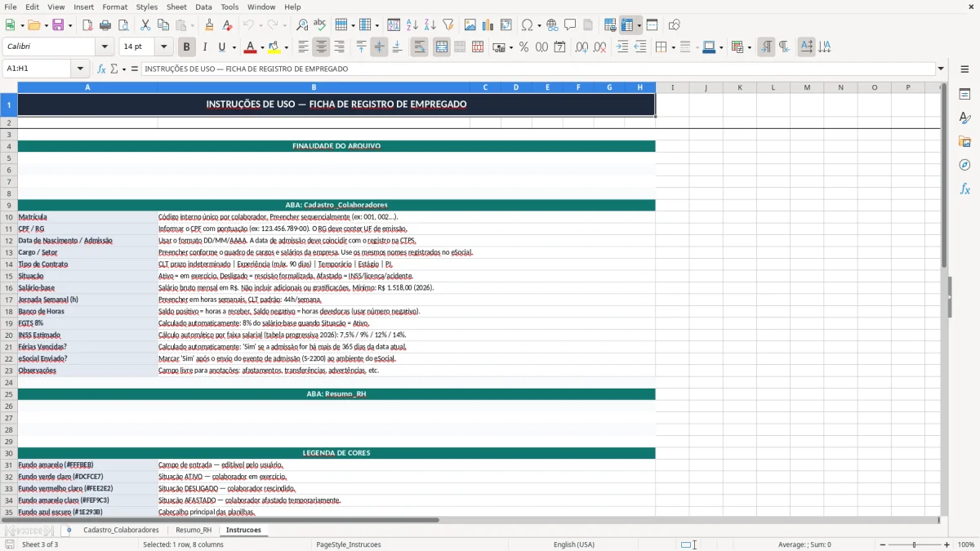Click the 100% zoom level in status bar

point(966,544)
